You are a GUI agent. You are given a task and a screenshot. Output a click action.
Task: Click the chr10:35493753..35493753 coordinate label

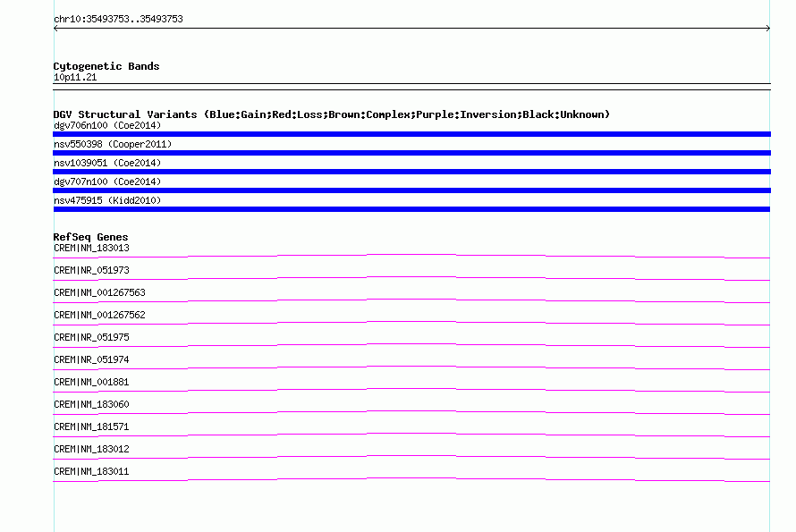tap(118, 19)
